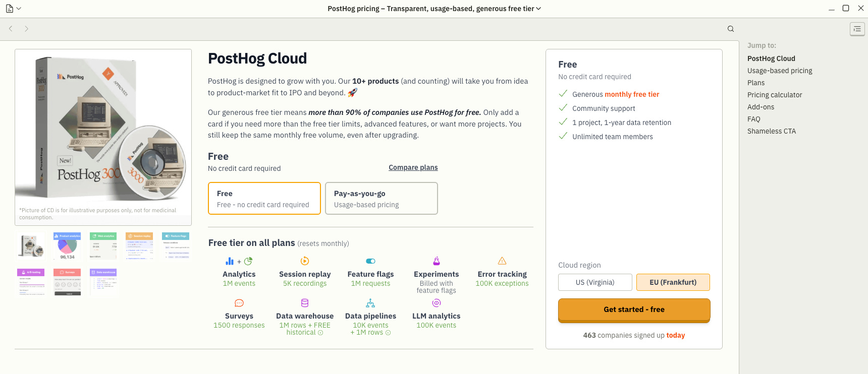
Task: Jump to Shameless CTA section
Action: (x=772, y=131)
